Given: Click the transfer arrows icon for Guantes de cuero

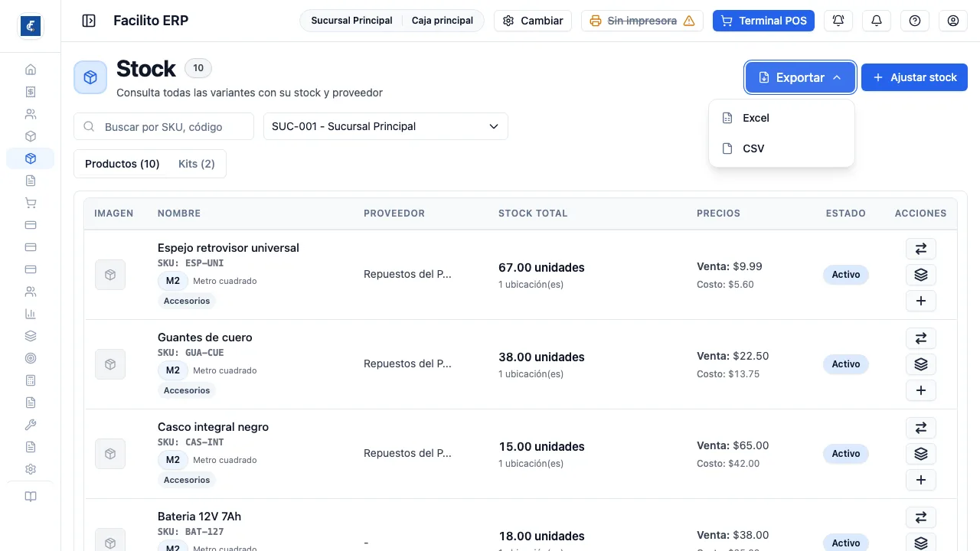Looking at the screenshot, I should (x=921, y=338).
